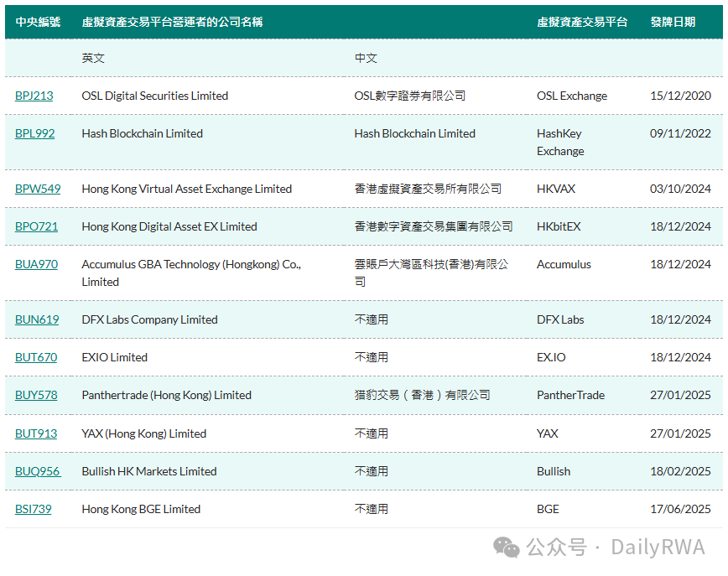The height and width of the screenshot is (576, 728).
Task: Select the OSL Exchange platform cell
Action: point(572,96)
